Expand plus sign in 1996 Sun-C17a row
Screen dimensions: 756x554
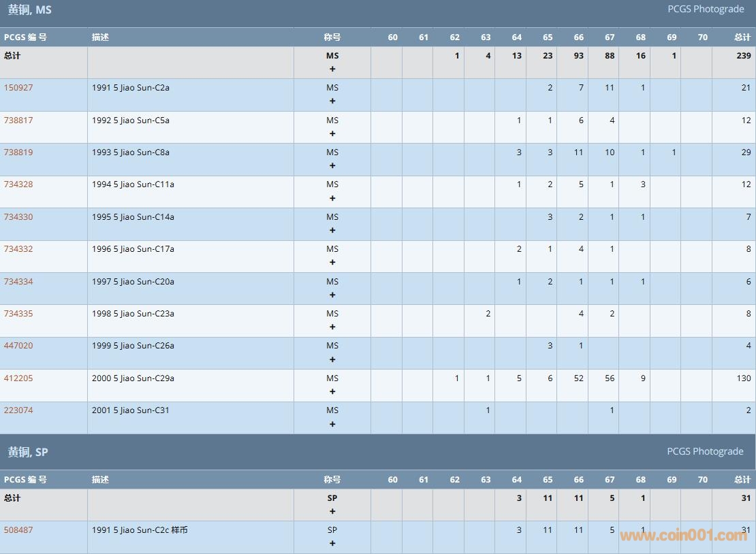point(332,263)
